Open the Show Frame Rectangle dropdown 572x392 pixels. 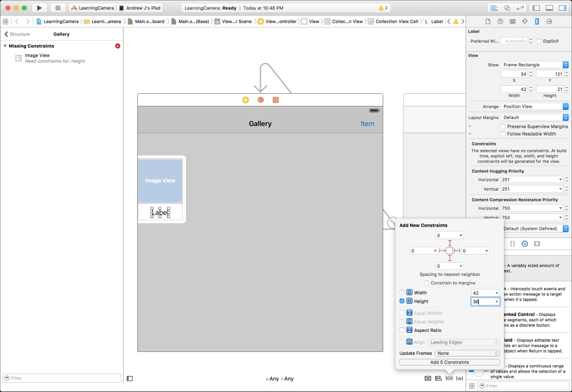click(x=534, y=64)
